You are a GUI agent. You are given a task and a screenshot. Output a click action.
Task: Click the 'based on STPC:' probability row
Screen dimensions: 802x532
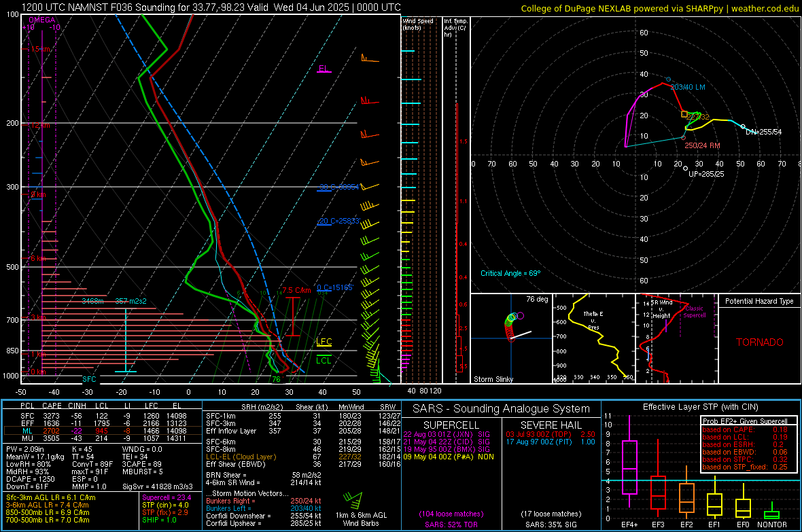point(745,459)
